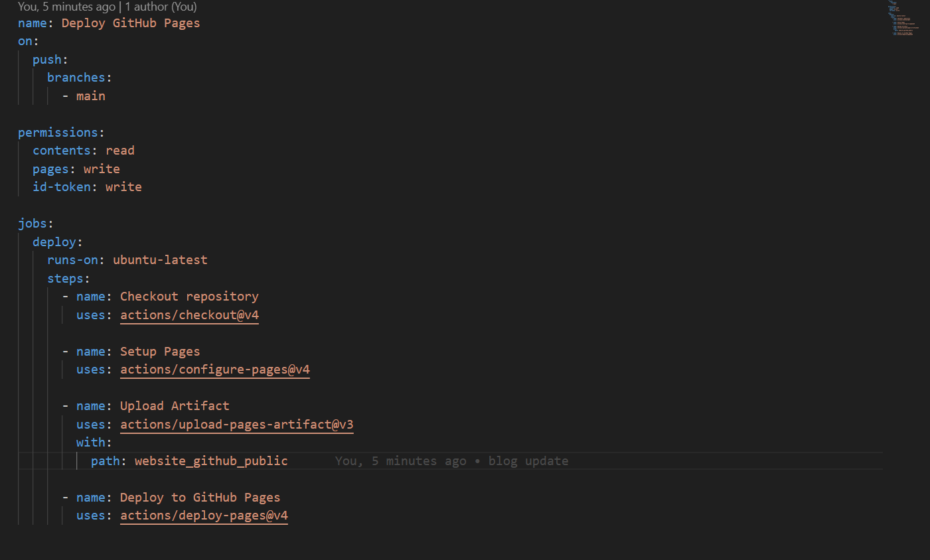Click the 'pages' permission write value
Screen dimensions: 930x560
coord(102,169)
